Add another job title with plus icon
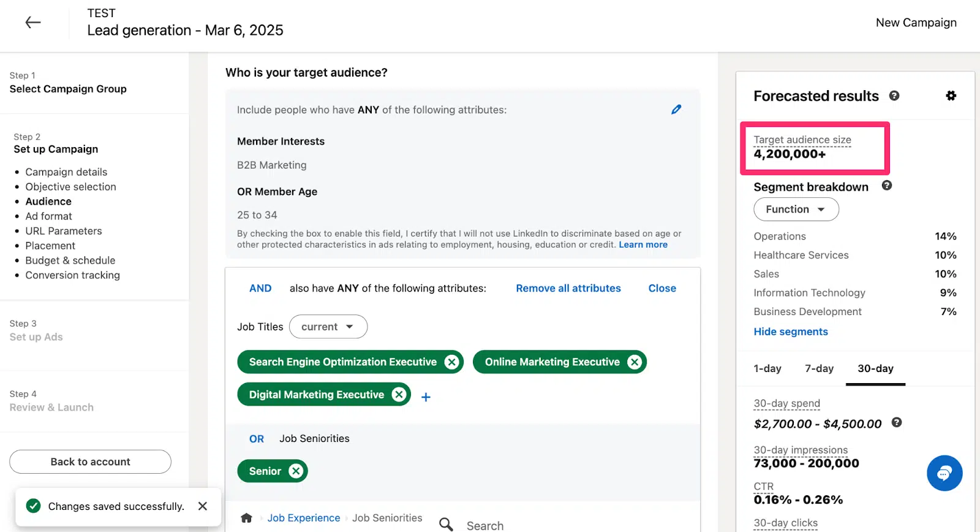 click(426, 397)
